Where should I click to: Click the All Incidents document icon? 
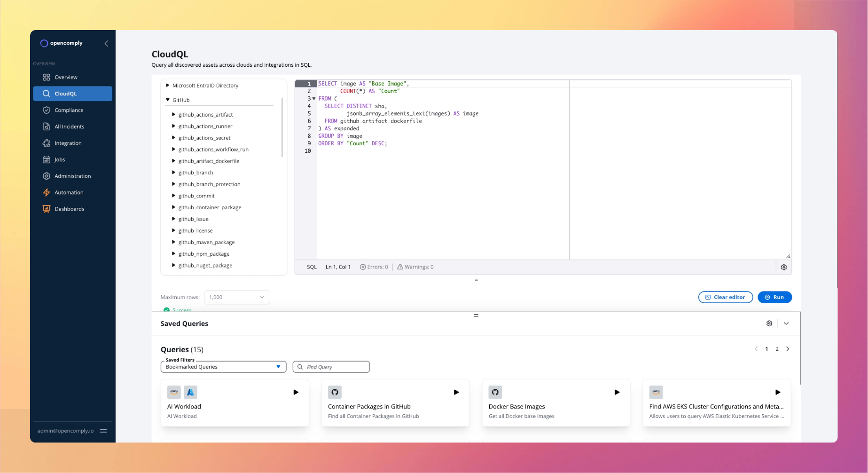click(x=46, y=126)
